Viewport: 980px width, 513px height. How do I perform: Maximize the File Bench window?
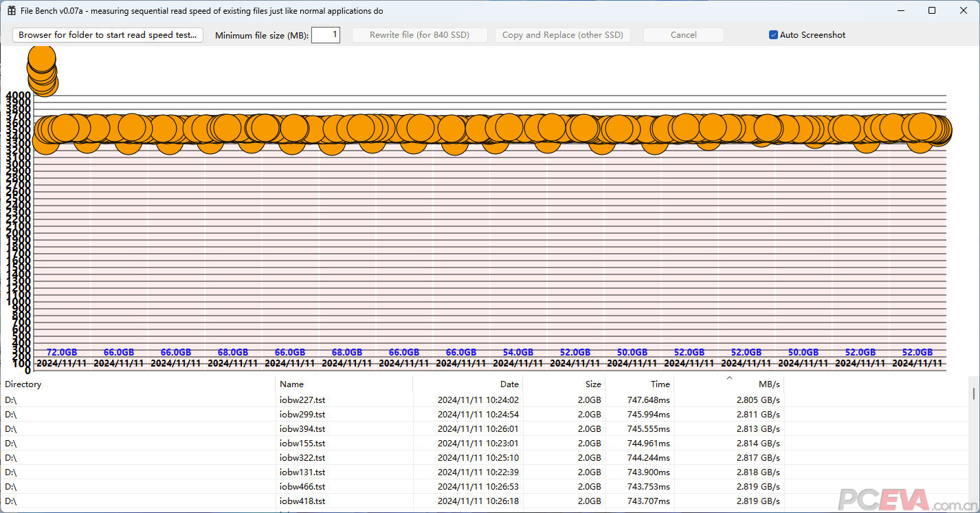(932, 11)
